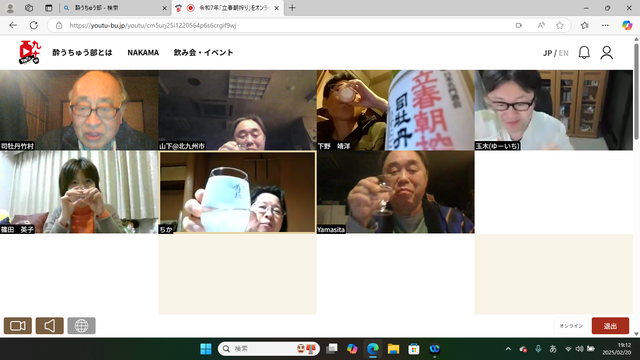Open the Copilot sidebar icon
The height and width of the screenshot is (360, 640).
(627, 25)
